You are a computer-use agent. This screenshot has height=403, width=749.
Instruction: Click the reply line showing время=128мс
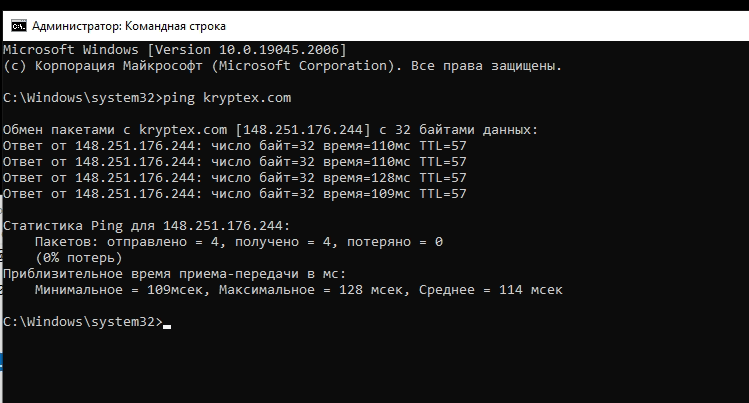click(x=235, y=178)
